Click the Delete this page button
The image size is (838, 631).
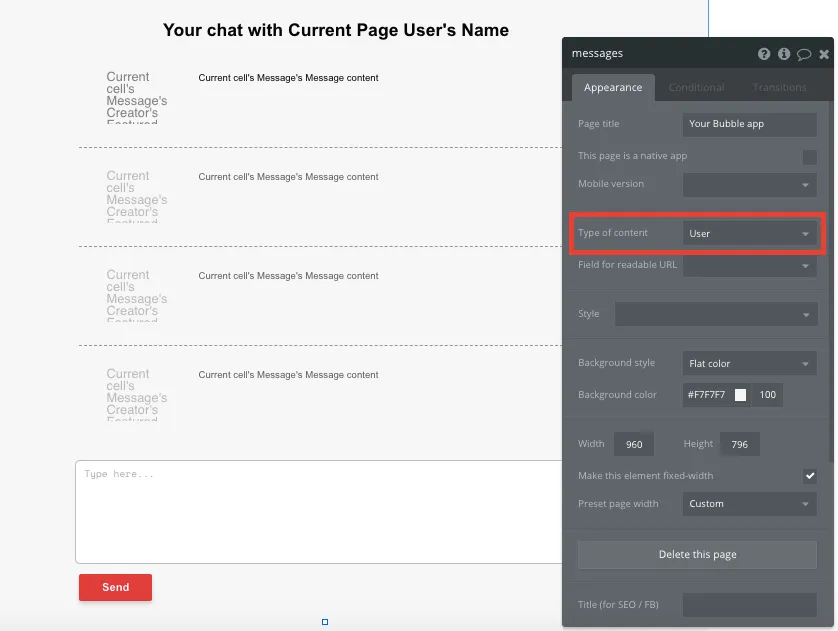coord(696,554)
